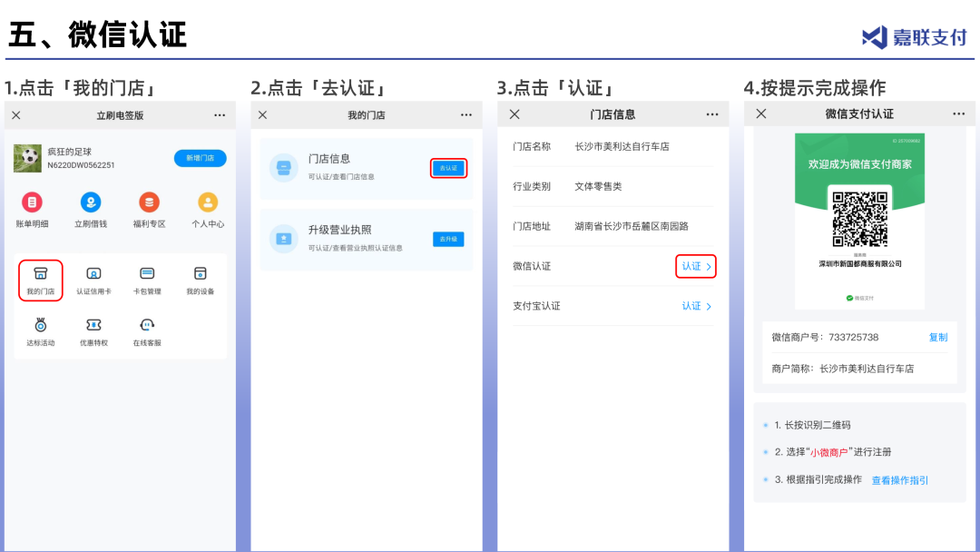The image size is (980, 552).
Task: Open 账单明细 icon
Action: click(32, 202)
